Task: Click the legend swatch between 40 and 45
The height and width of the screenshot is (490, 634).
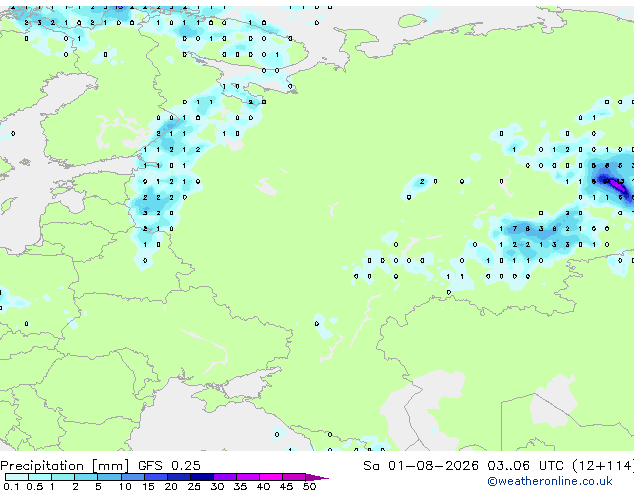Action: [271, 477]
